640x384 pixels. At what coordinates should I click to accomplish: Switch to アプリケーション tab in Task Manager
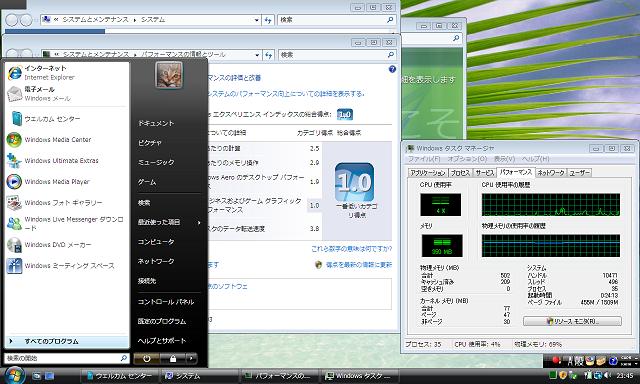coord(428,173)
